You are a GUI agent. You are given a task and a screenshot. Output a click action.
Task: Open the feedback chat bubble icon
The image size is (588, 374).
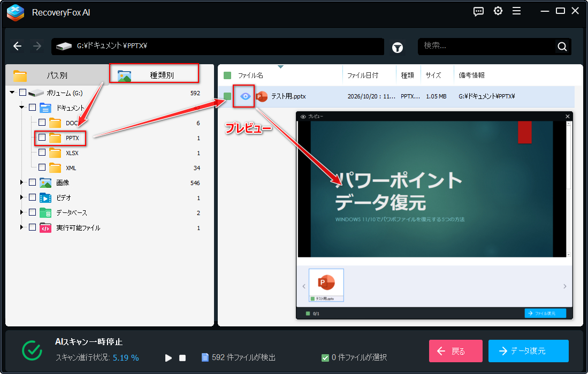(x=478, y=11)
